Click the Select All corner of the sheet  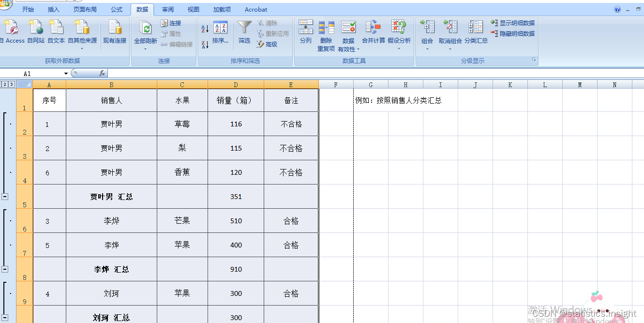pyautogui.click(x=24, y=84)
